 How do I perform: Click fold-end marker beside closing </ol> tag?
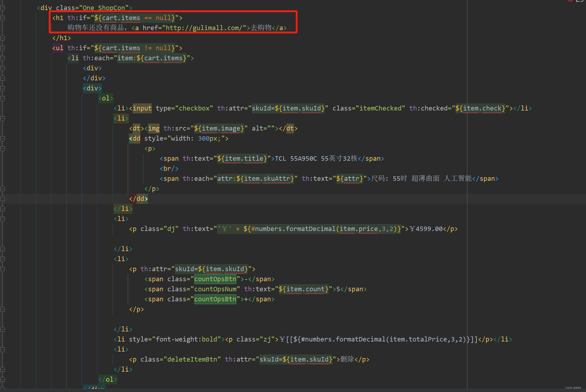3,380
